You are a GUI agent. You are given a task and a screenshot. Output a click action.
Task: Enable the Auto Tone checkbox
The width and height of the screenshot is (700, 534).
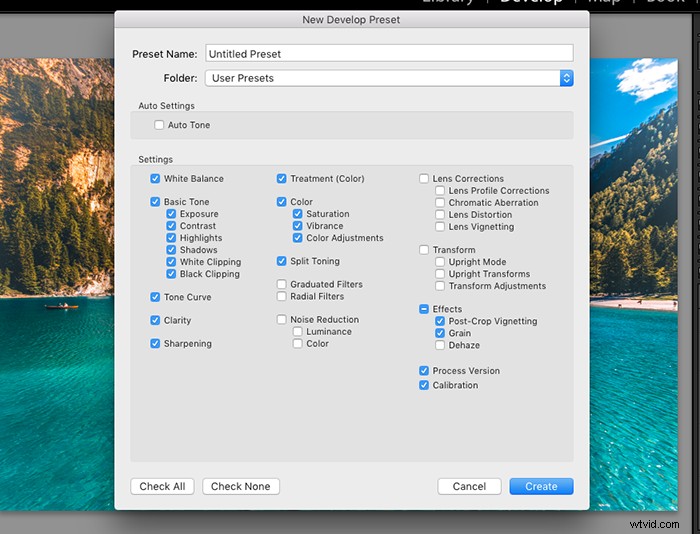[159, 125]
